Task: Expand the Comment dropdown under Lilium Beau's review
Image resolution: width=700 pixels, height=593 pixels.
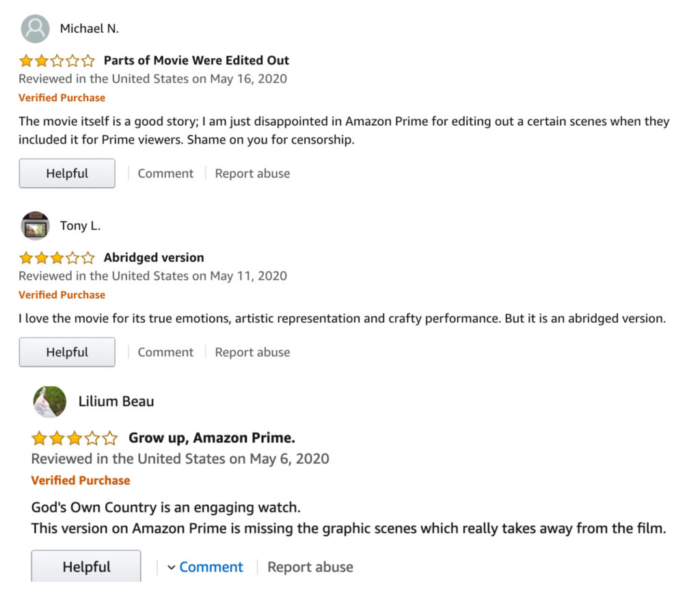Action: [211, 567]
